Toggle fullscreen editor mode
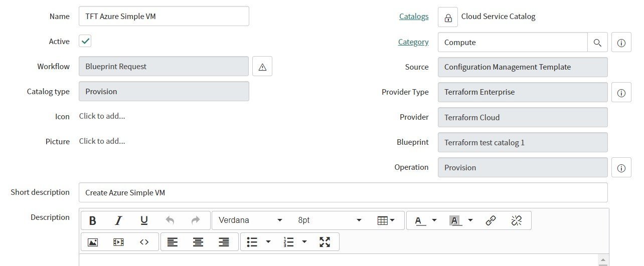644x266 pixels. tap(325, 242)
